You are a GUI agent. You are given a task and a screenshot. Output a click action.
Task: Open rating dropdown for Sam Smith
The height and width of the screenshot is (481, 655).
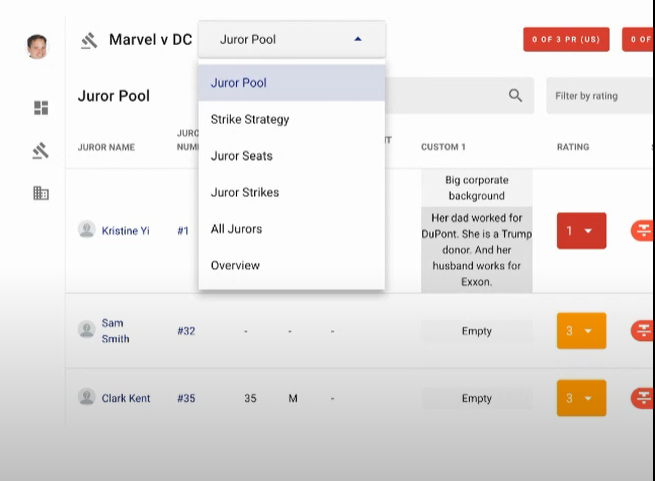581,331
